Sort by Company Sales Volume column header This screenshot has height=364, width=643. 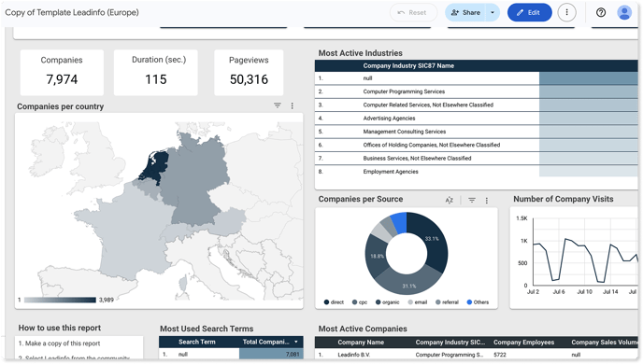[x=605, y=343]
